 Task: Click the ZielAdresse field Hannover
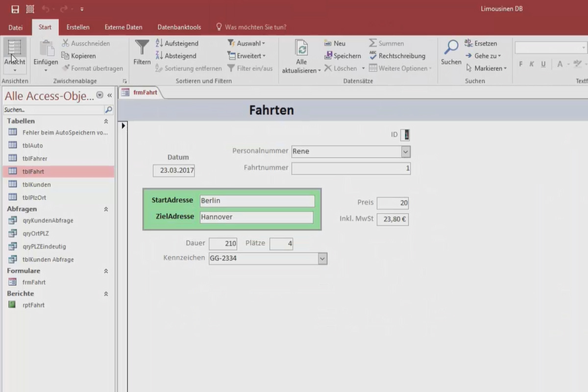257,217
